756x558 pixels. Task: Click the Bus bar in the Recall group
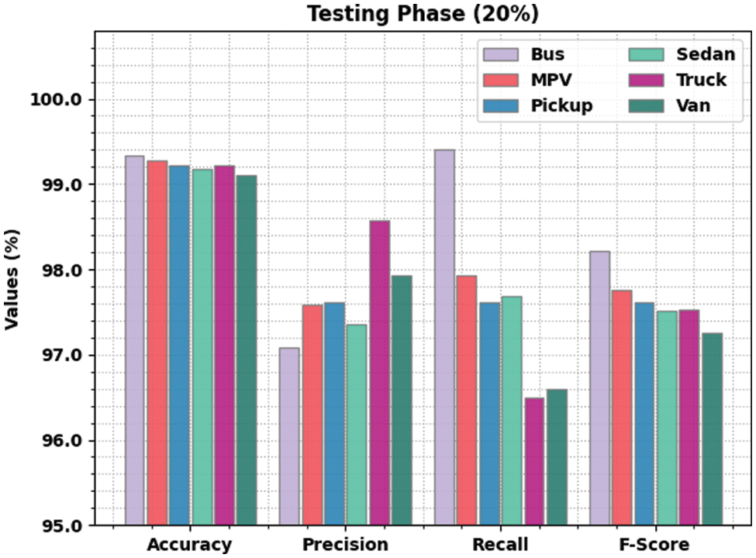click(444, 337)
